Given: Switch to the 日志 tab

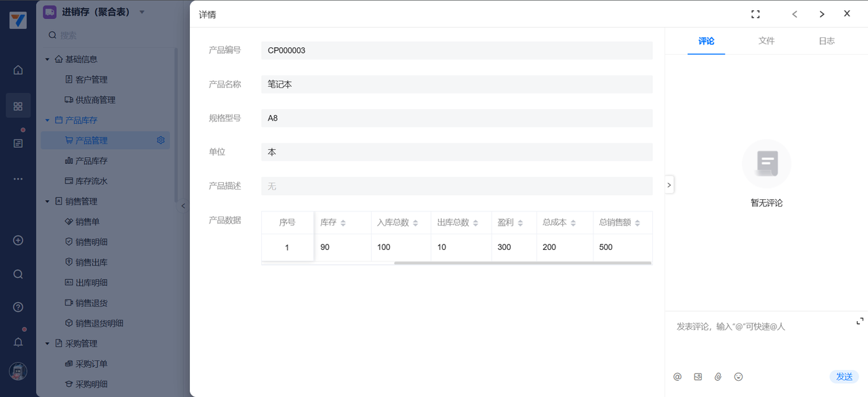Looking at the screenshot, I should click(x=827, y=41).
